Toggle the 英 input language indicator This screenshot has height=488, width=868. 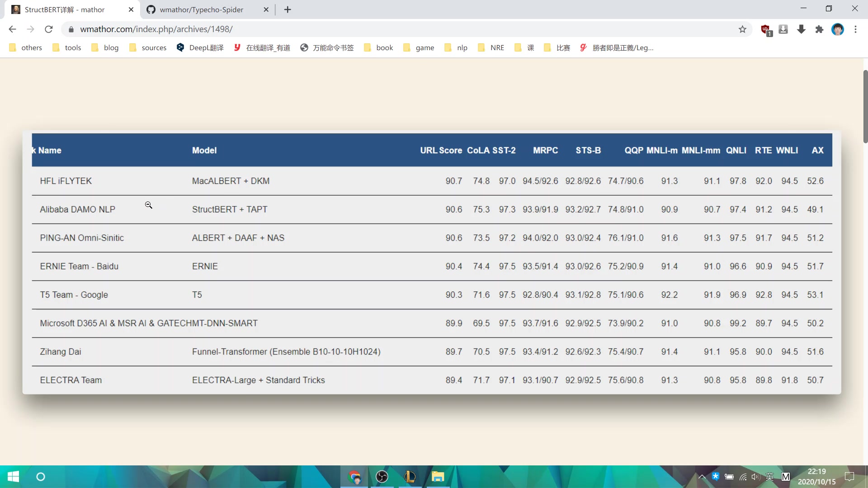click(769, 477)
